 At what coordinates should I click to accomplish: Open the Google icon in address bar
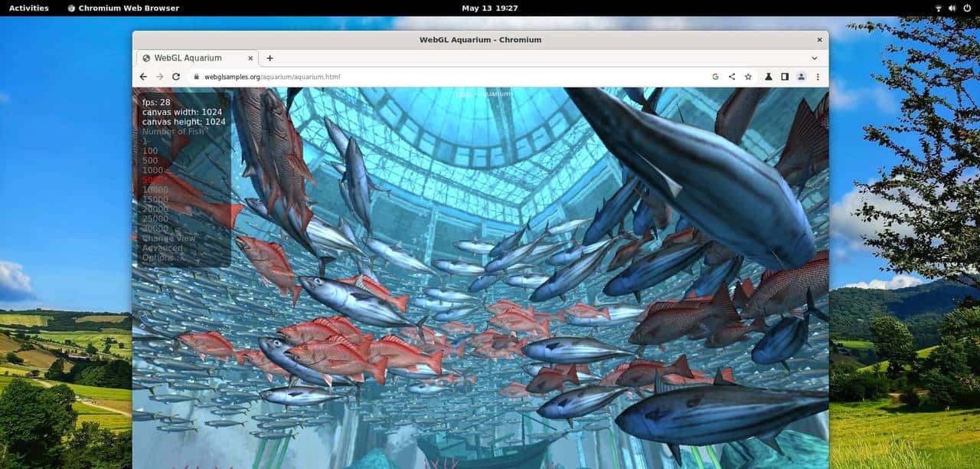point(715,77)
